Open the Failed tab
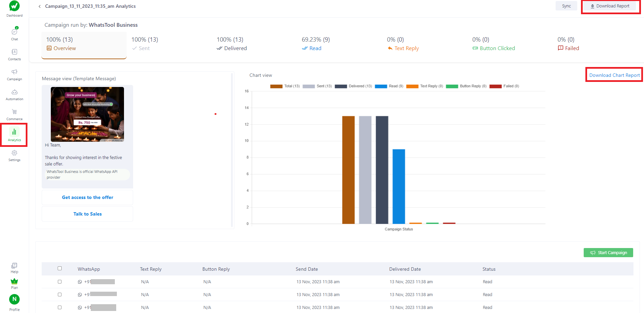Viewport: 644px width, 313px height. pos(568,44)
